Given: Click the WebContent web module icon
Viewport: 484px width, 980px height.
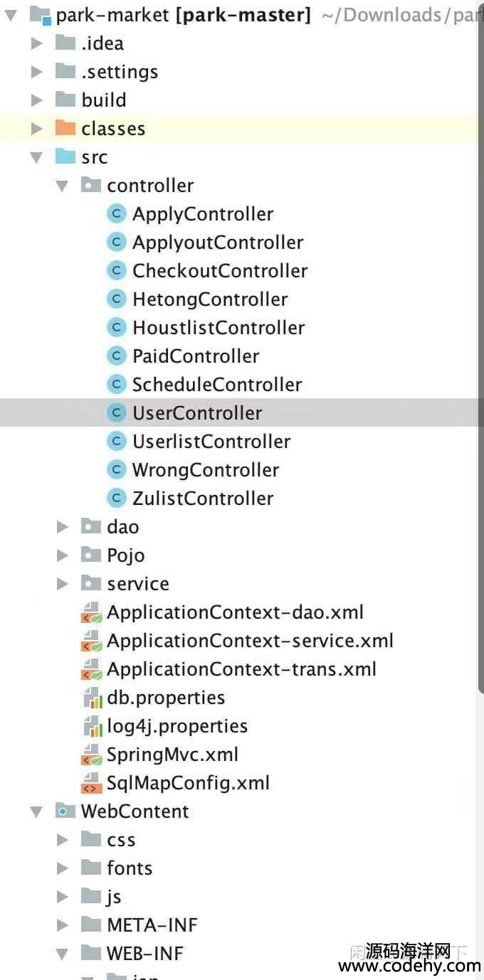Looking at the screenshot, I should (65, 811).
